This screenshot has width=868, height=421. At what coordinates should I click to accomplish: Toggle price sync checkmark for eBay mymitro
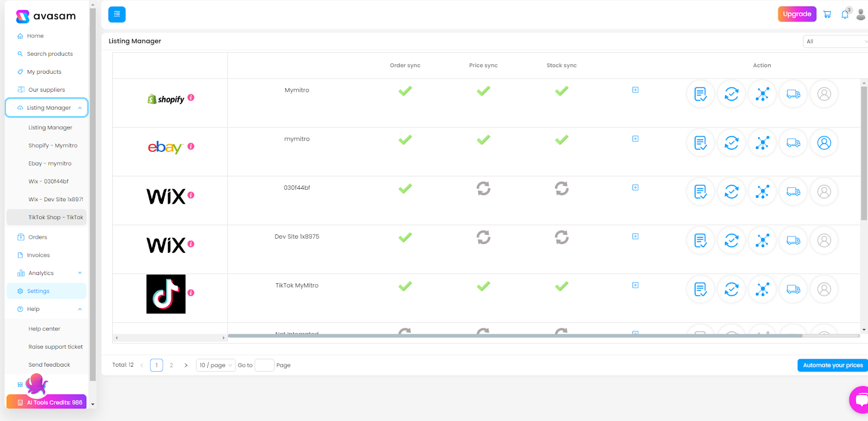tap(483, 139)
